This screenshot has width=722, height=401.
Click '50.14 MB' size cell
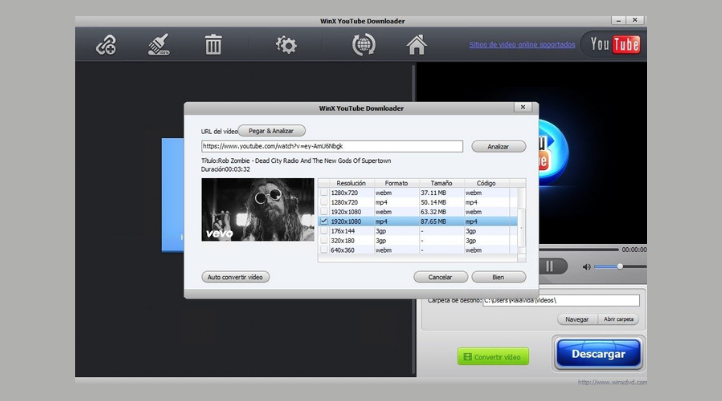[433, 202]
